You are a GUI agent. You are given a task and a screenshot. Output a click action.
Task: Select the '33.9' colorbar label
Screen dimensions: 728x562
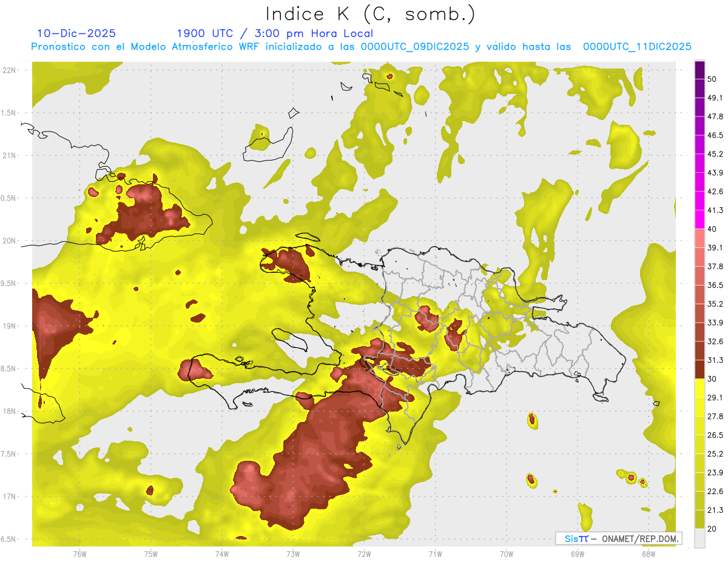point(715,323)
